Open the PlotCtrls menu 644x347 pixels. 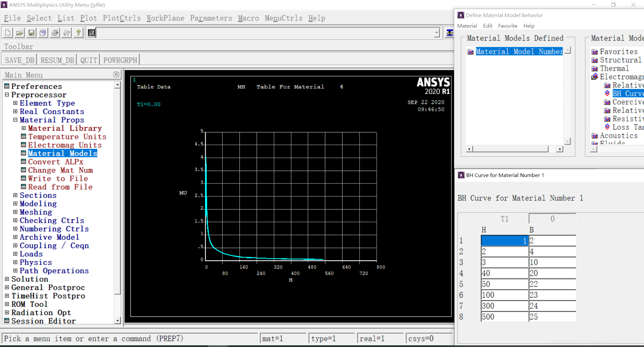coord(121,18)
